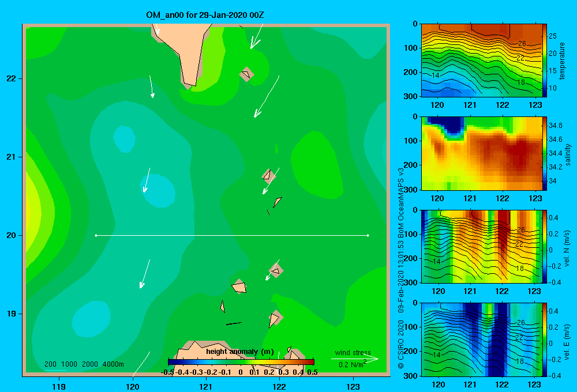Click latitude tick label 21 on the map
This screenshot has width=577, height=392.
[12, 157]
